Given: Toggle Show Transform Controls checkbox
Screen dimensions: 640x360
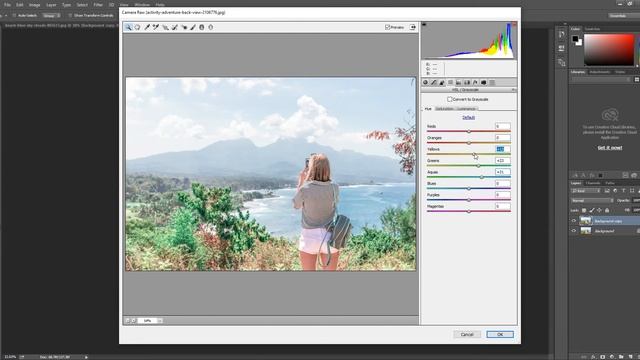Looking at the screenshot, I should pyautogui.click(x=70, y=16).
